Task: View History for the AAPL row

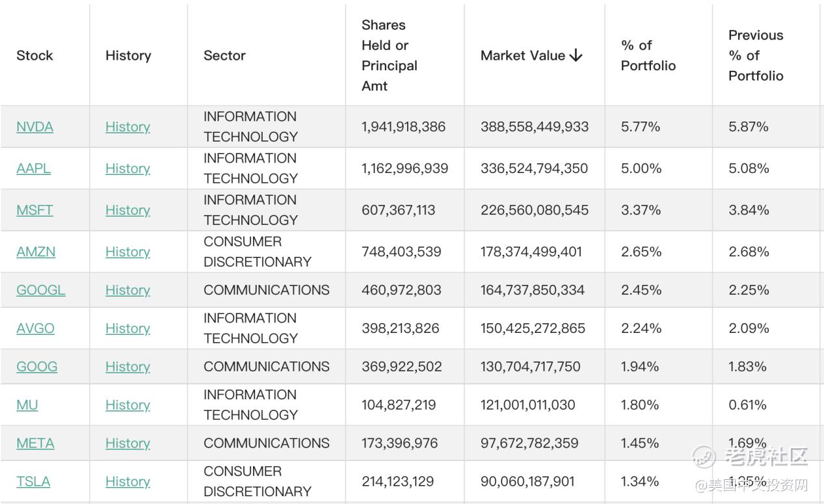Action: pos(127,168)
